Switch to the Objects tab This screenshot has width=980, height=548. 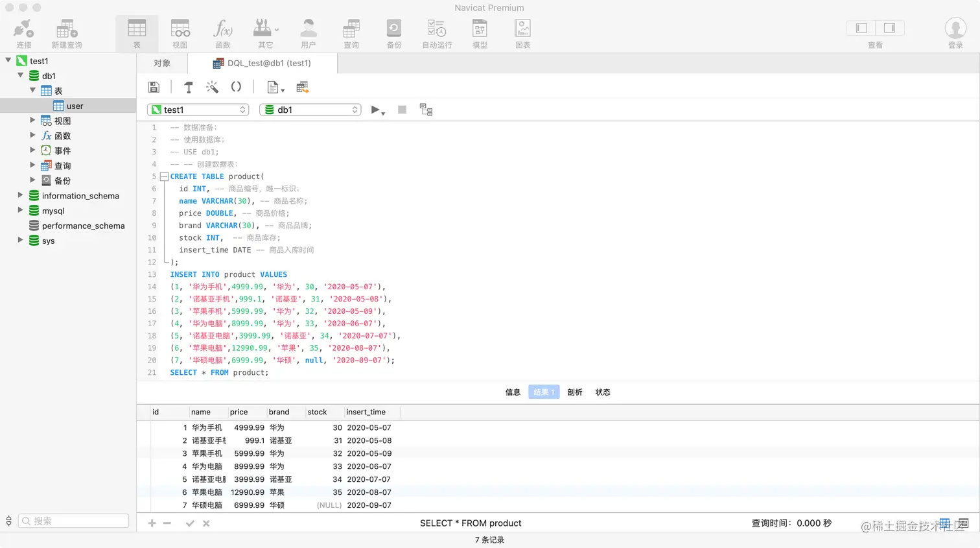[162, 63]
